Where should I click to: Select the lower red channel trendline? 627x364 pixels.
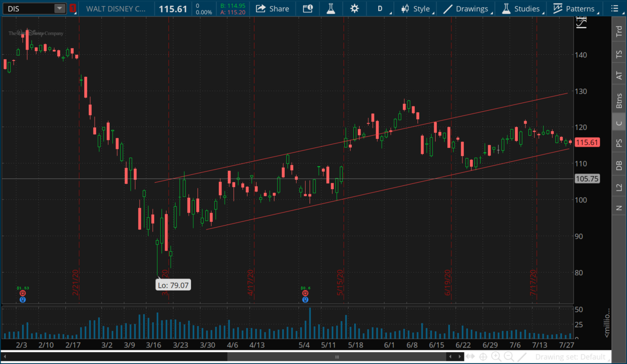point(387,189)
